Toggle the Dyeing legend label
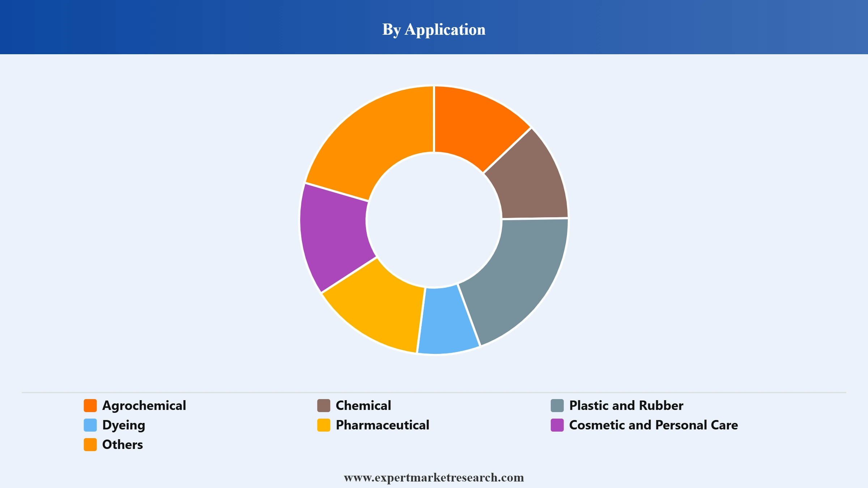 click(124, 425)
